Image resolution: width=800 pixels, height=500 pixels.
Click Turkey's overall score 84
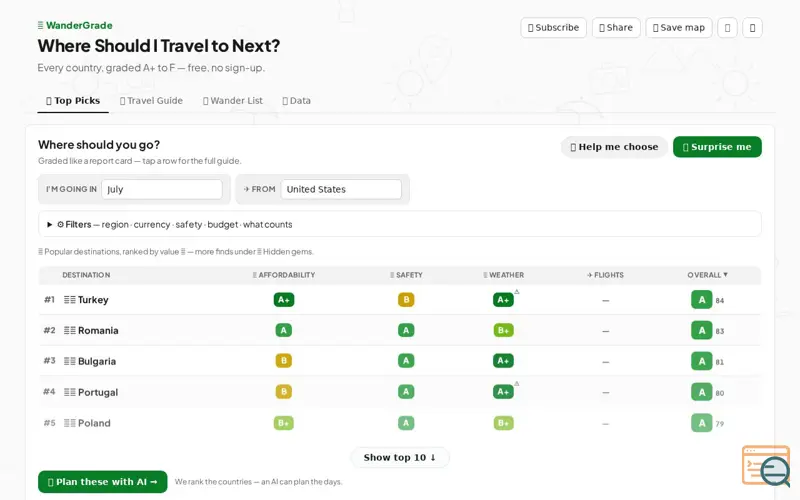coord(719,301)
